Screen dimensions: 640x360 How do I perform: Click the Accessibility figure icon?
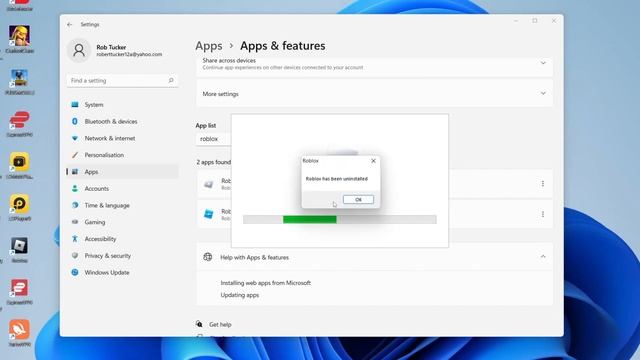[75, 239]
